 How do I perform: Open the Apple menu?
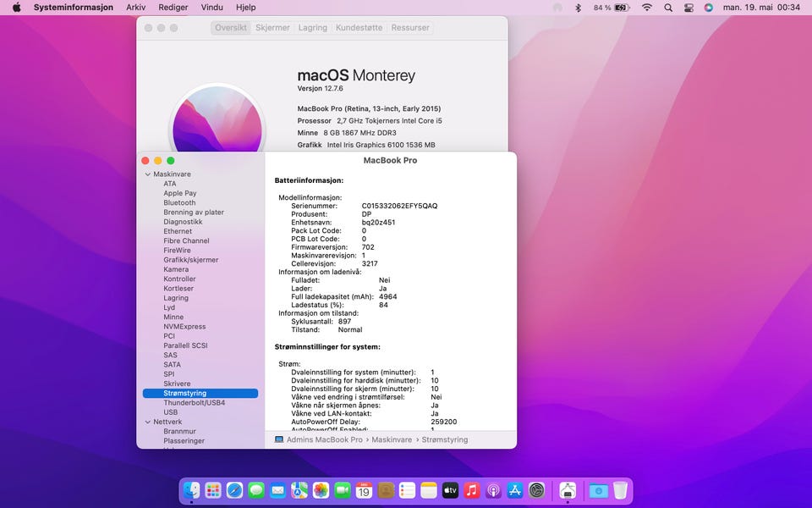[x=17, y=8]
